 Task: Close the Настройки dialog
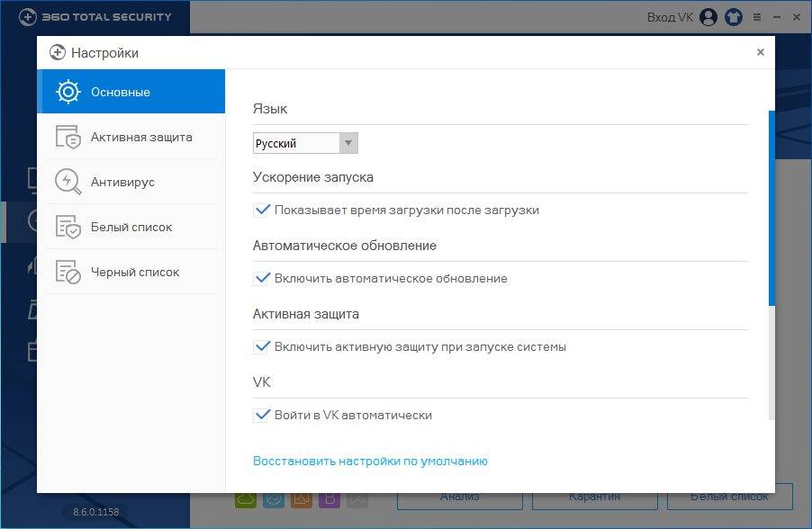(760, 52)
